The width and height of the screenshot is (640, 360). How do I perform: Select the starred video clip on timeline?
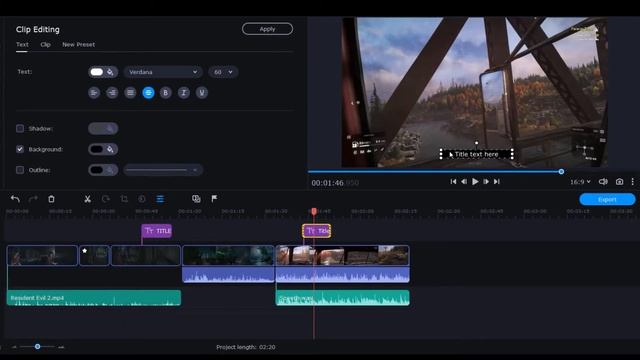pos(94,256)
